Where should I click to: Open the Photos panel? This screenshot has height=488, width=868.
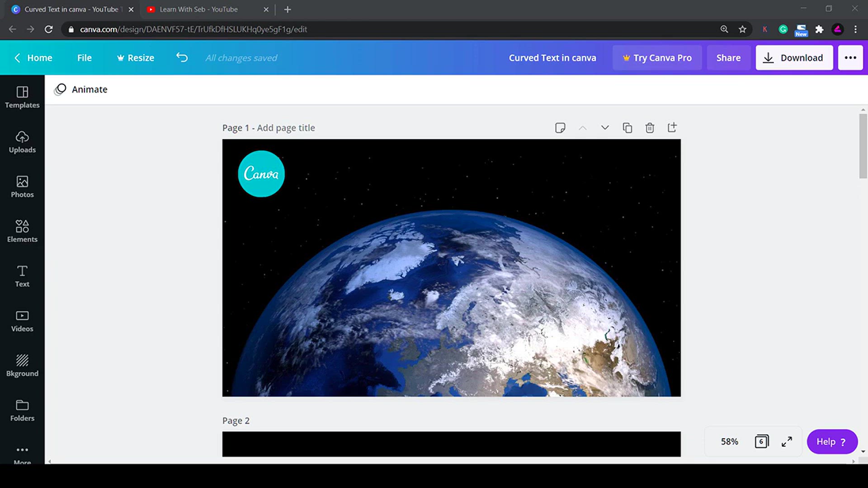pyautogui.click(x=22, y=187)
